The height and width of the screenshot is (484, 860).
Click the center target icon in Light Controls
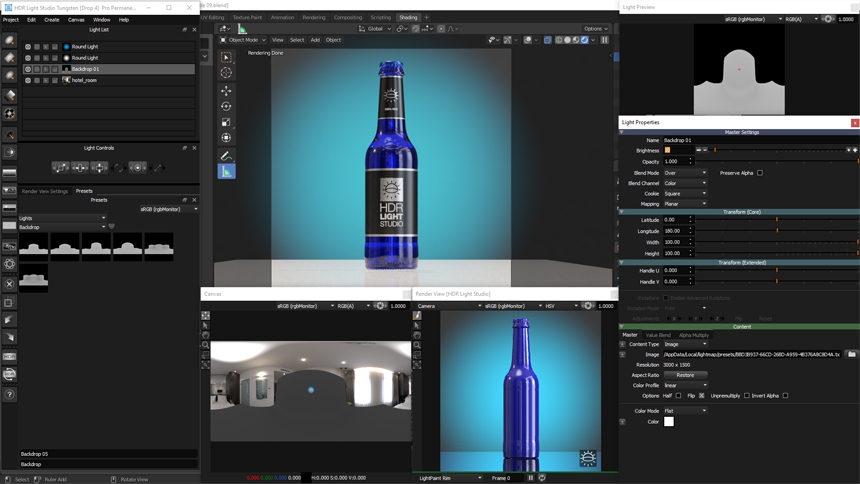(x=137, y=168)
